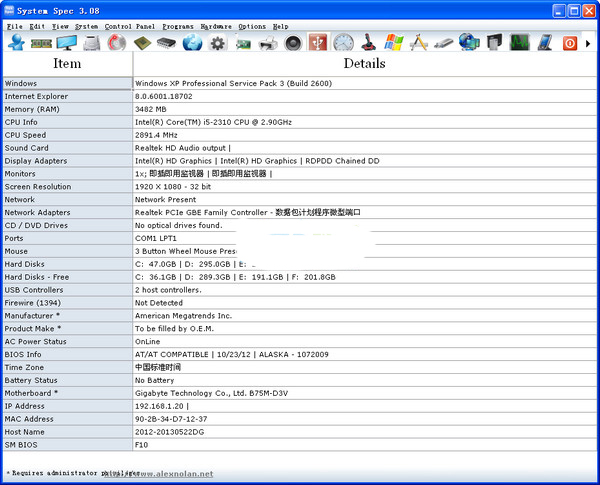Click the black network switch icon
This screenshot has width=600, height=485.
click(166, 43)
